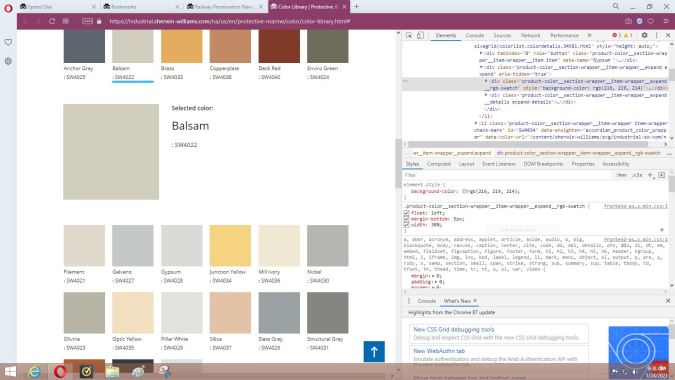Click the browser address bar URL
Viewport: 675px width, 380px height.
point(229,21)
